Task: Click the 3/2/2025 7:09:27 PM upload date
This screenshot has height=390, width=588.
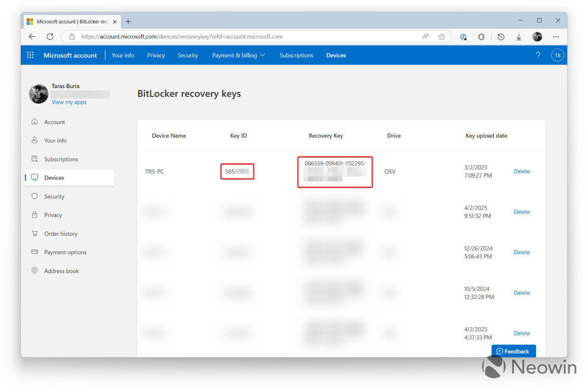Action: [478, 171]
